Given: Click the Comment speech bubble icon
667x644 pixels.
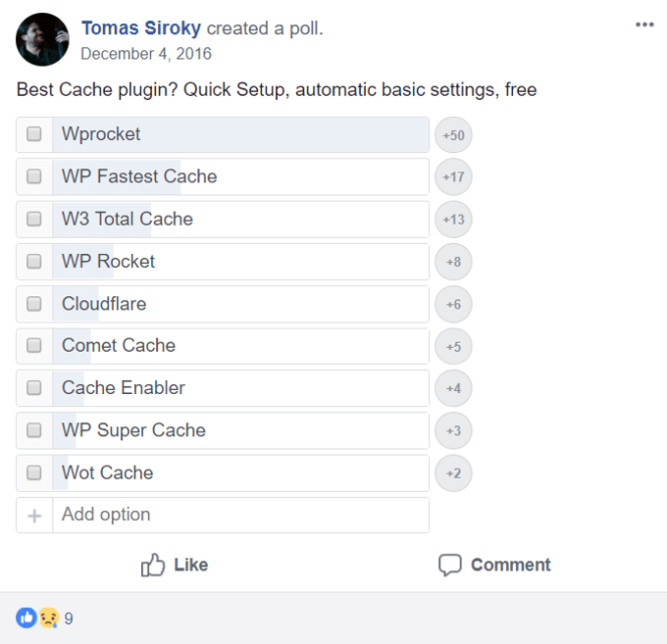Looking at the screenshot, I should [449, 565].
